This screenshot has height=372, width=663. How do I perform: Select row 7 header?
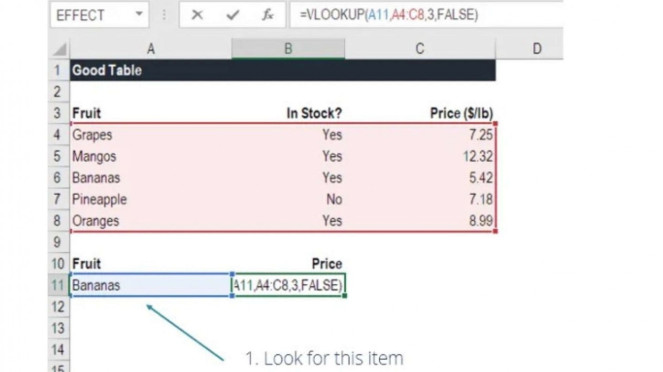pyautogui.click(x=58, y=199)
